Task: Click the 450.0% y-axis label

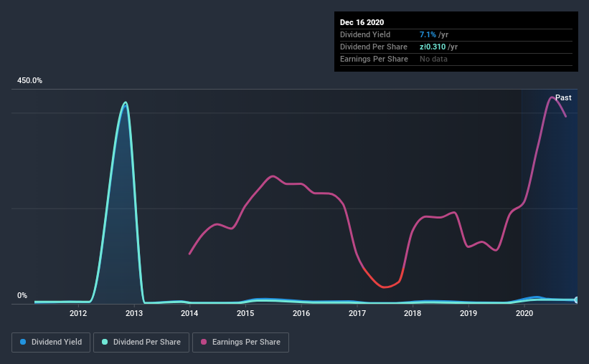Action: tap(29, 81)
